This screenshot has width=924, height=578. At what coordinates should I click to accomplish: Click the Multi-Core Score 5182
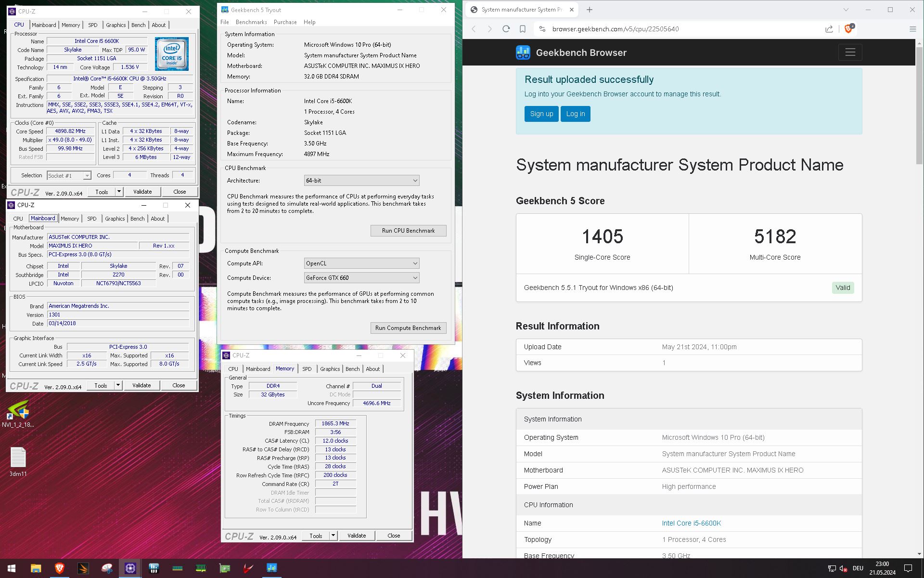click(x=775, y=236)
